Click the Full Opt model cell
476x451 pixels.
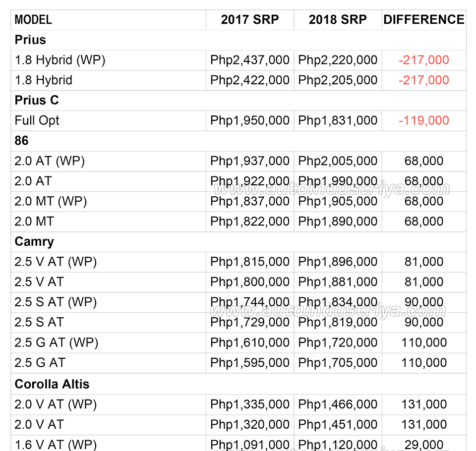[x=37, y=120]
